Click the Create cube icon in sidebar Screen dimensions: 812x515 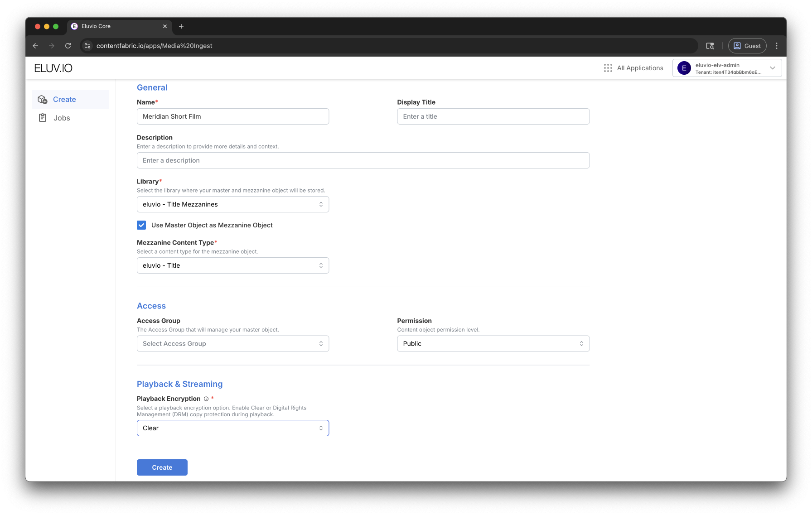point(43,100)
